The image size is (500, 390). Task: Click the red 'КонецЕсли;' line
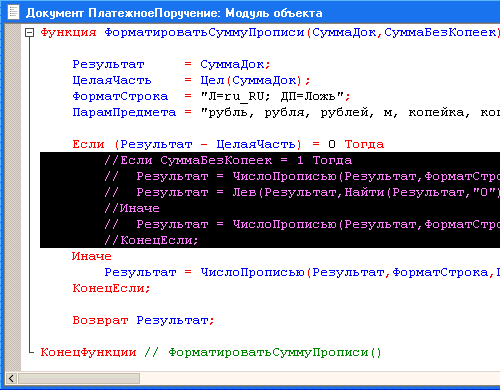tap(111, 288)
